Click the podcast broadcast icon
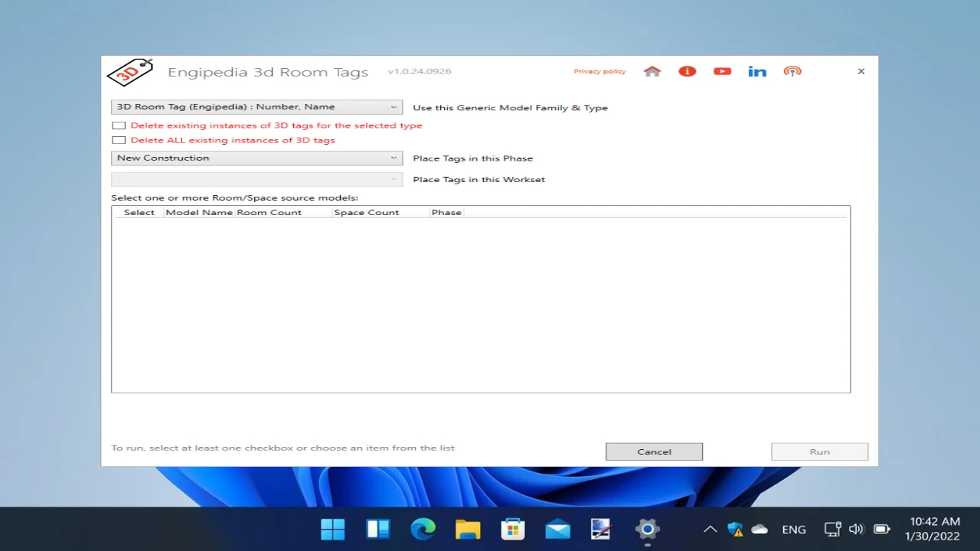Image resolution: width=980 pixels, height=551 pixels. (x=792, y=71)
